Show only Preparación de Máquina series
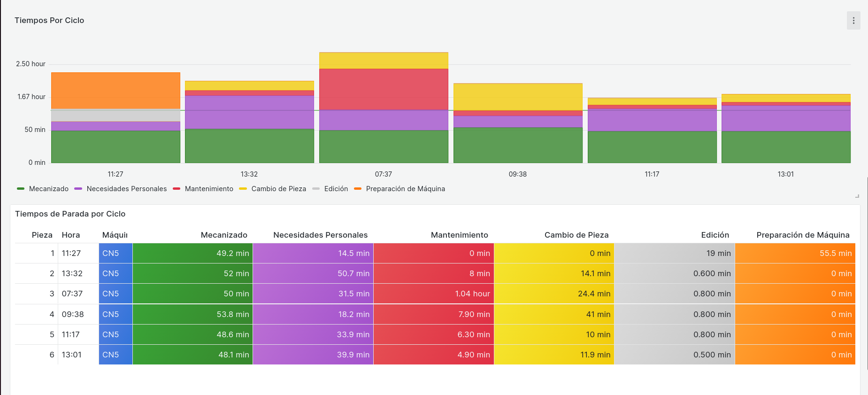This screenshot has height=395, width=868. (x=405, y=189)
